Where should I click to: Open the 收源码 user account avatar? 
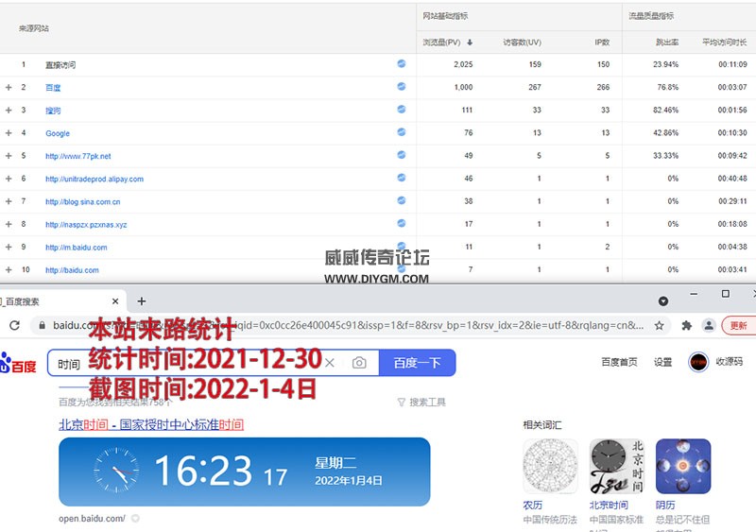698,362
